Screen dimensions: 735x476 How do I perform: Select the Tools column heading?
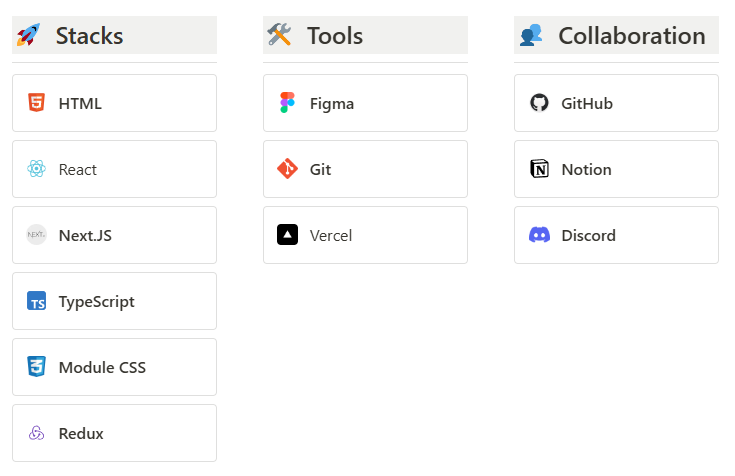(x=335, y=36)
